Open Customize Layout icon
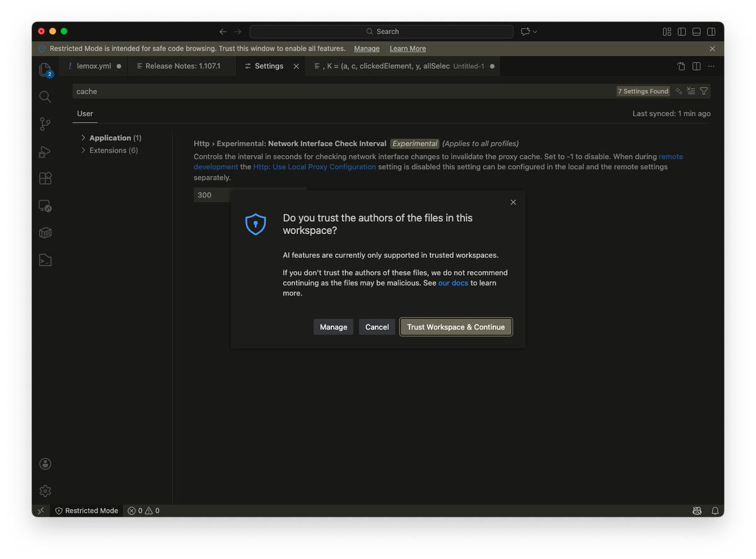Image resolution: width=756 pixels, height=559 pixels. pos(667,32)
